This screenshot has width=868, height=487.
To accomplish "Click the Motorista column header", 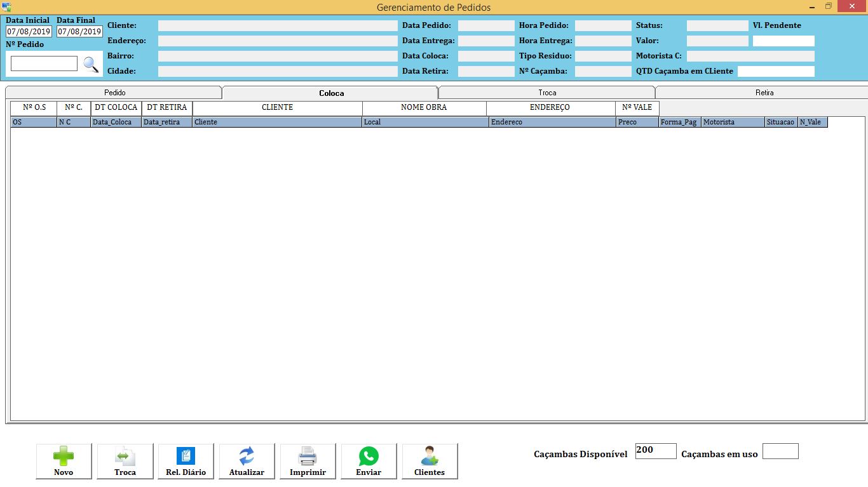I will 733,122.
